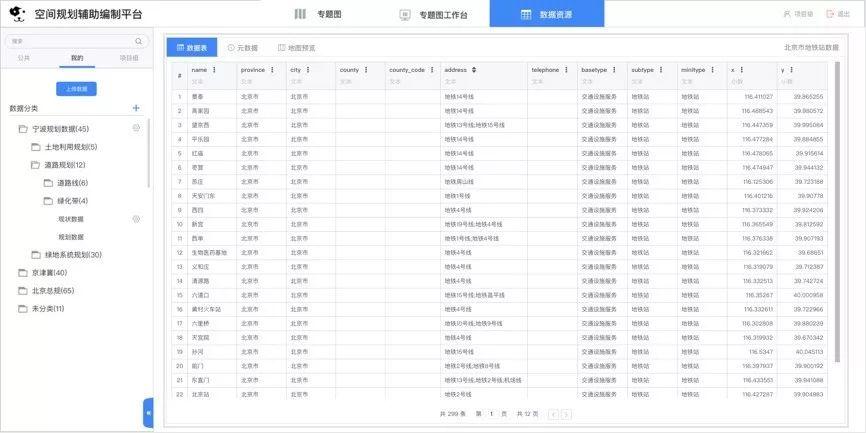The height and width of the screenshot is (433, 866).
Task: Open the province column menu dots
Action: (272, 70)
